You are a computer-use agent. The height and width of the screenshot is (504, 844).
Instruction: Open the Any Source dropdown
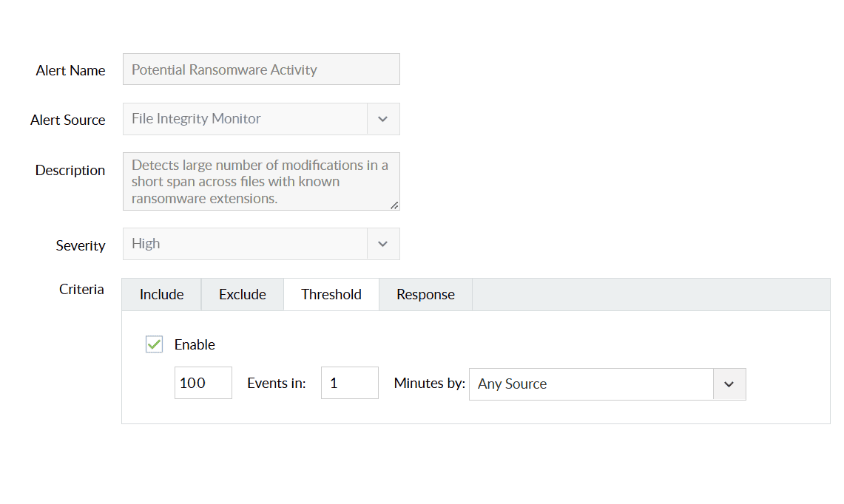point(591,384)
